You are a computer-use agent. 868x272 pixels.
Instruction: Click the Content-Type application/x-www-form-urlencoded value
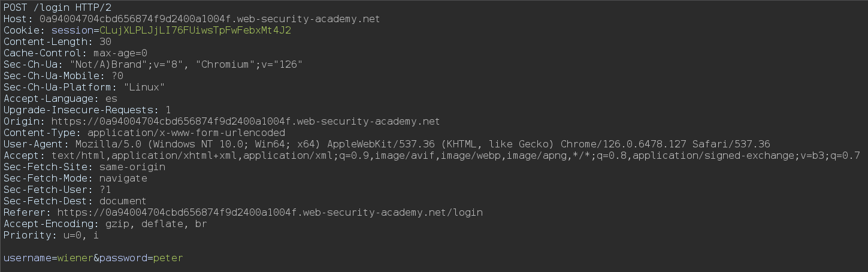(x=186, y=132)
